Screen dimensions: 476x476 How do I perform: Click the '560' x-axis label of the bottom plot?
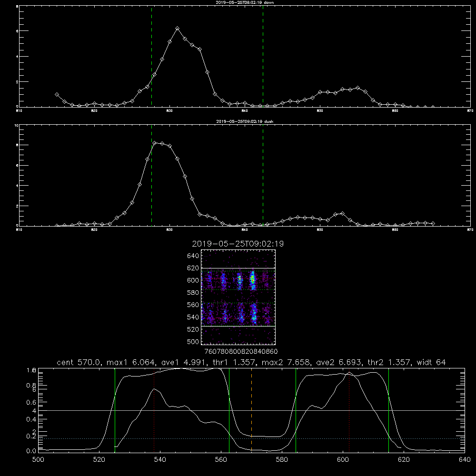coord(221,460)
